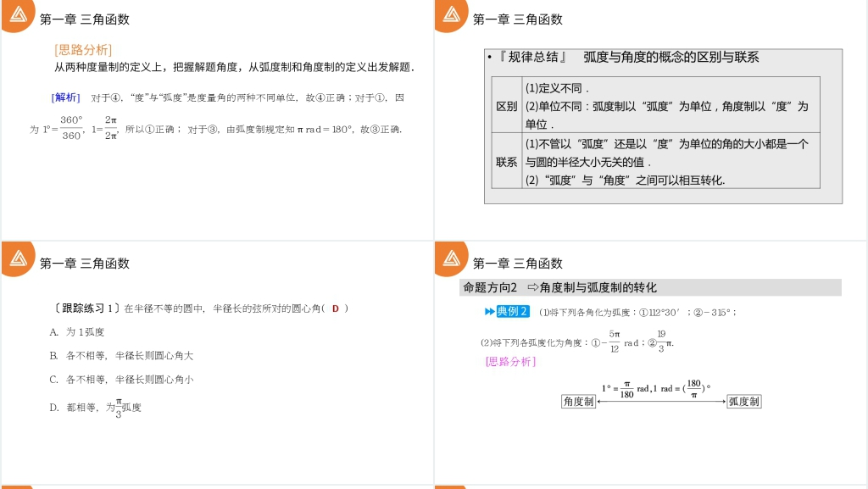Click the 联系 table cell
This screenshot has width=868, height=489.
(507, 162)
